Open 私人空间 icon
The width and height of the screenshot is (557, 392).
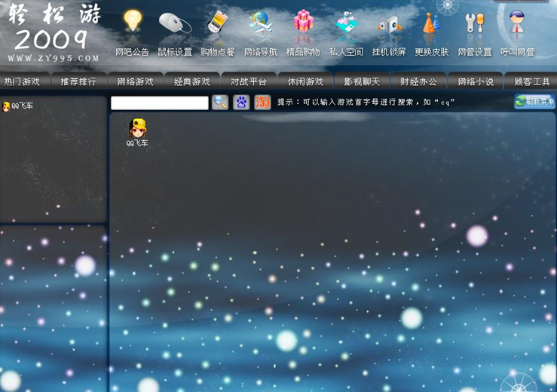coord(346,22)
